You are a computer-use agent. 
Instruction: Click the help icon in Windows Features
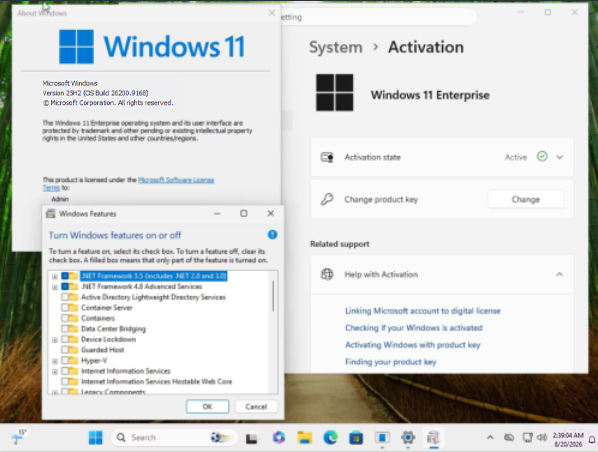272,235
